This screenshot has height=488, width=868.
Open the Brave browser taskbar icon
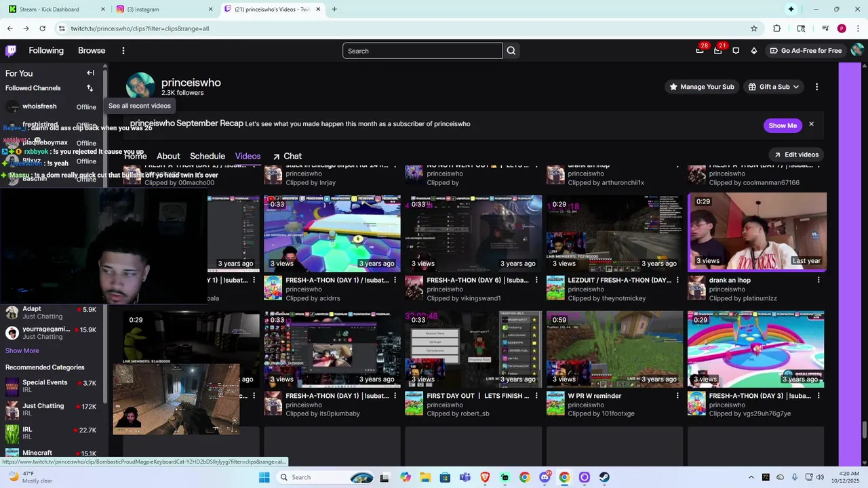pyautogui.click(x=485, y=477)
